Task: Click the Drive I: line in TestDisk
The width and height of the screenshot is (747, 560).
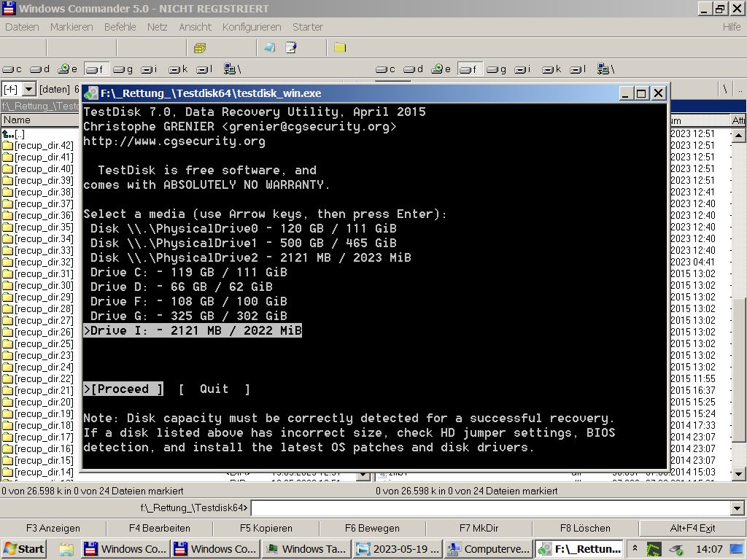Action: click(x=193, y=330)
